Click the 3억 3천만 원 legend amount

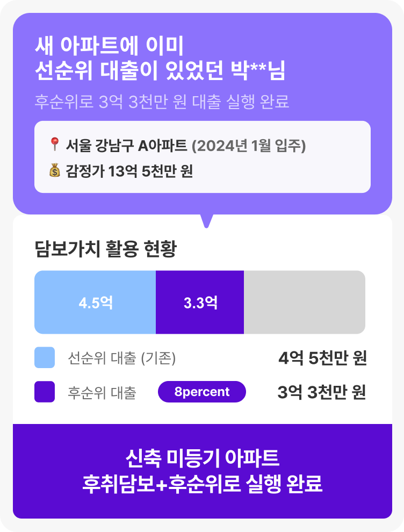pyautogui.click(x=322, y=392)
